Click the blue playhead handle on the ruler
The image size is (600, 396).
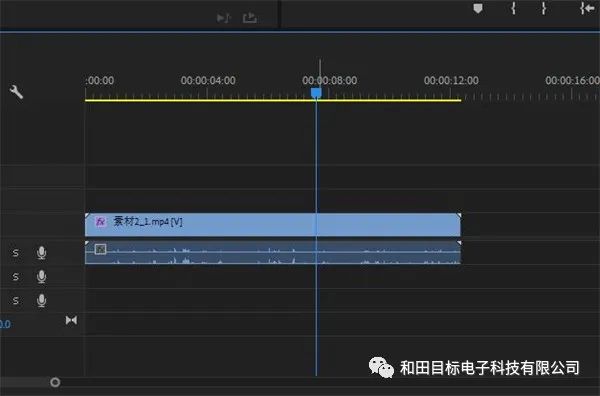316,93
